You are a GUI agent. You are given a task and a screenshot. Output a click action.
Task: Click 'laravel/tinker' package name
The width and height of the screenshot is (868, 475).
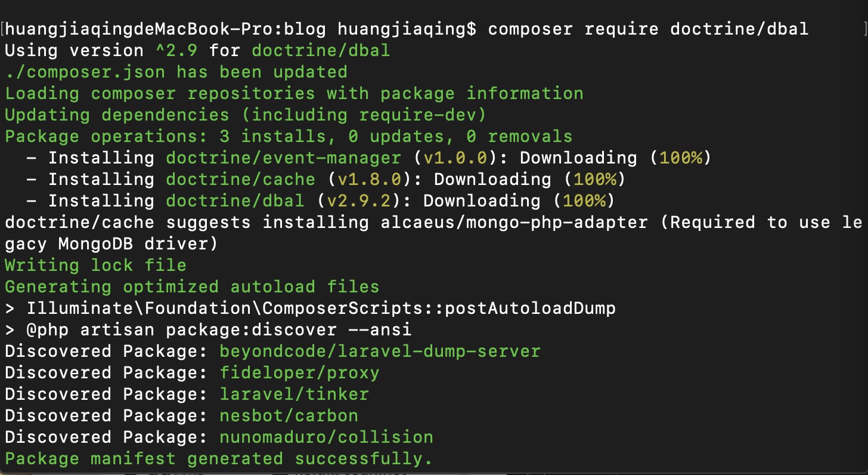point(294,394)
